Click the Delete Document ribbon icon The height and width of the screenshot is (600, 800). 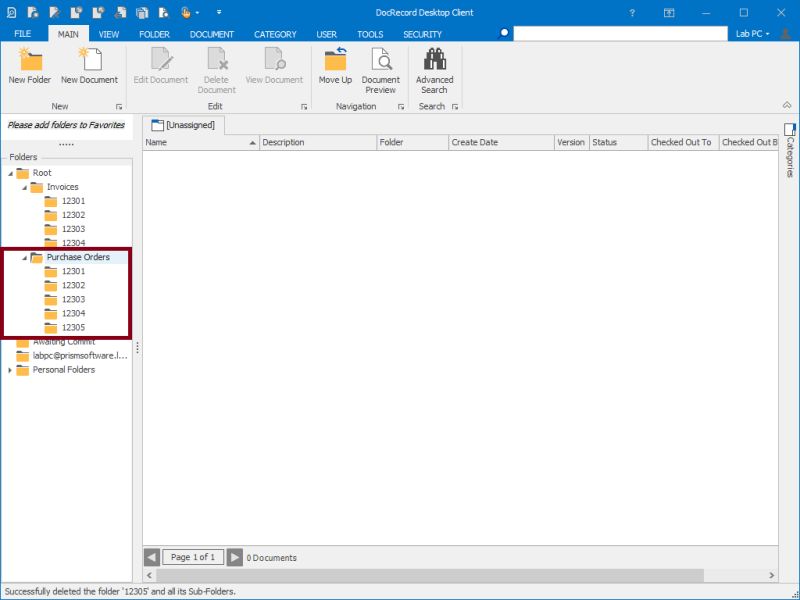coord(217,59)
